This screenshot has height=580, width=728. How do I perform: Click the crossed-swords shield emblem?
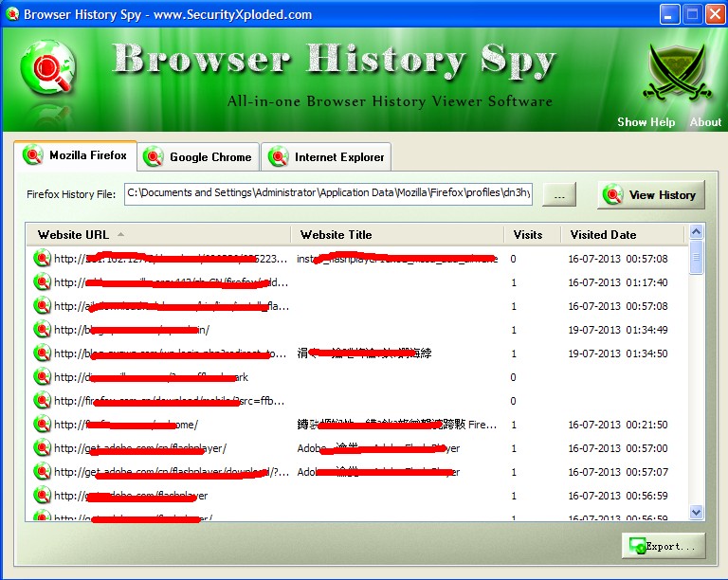click(x=677, y=72)
